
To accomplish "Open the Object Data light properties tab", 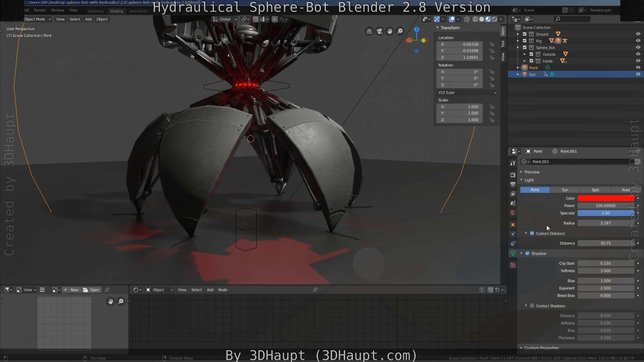I will 513,253.
